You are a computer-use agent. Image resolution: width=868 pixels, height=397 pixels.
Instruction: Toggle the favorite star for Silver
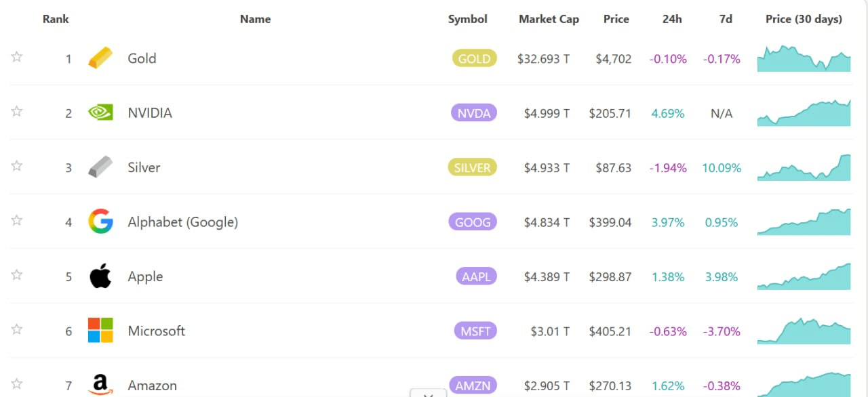(x=17, y=166)
